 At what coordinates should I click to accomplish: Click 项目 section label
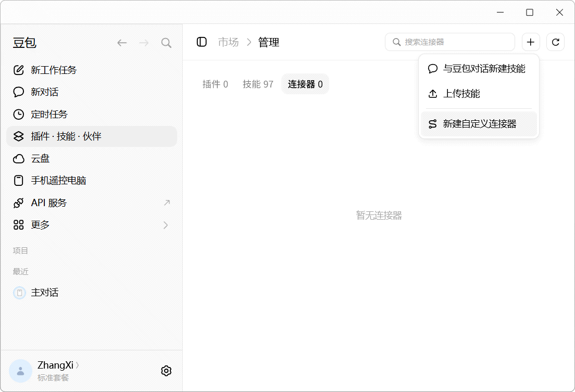point(20,250)
